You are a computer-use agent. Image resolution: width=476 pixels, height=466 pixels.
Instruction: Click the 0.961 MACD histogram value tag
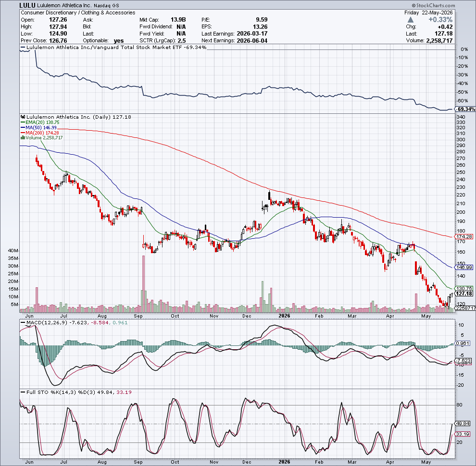[463, 343]
